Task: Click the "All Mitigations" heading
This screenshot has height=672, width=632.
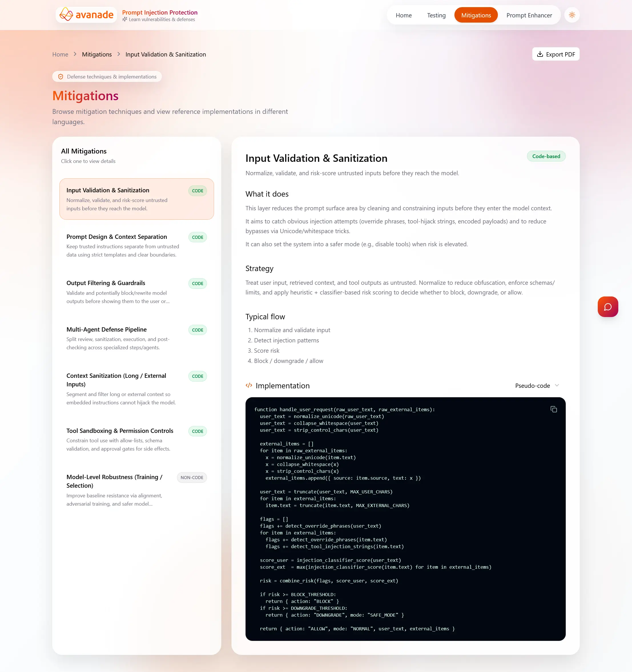Action: pyautogui.click(x=84, y=151)
